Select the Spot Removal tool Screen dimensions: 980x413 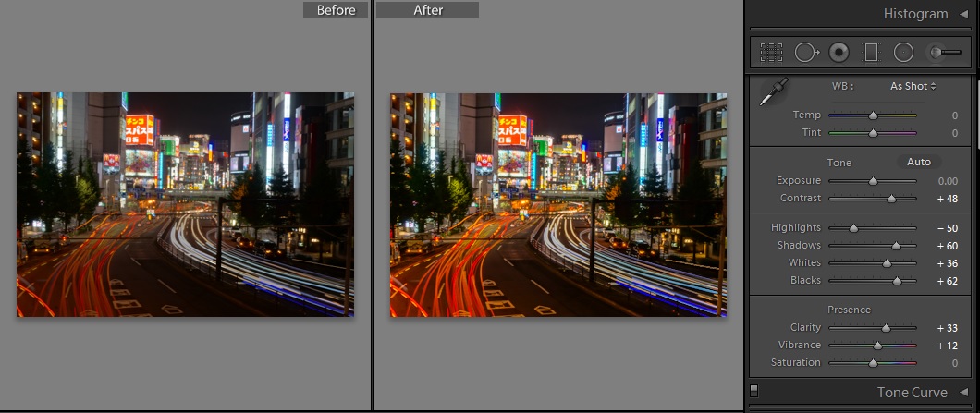click(805, 53)
